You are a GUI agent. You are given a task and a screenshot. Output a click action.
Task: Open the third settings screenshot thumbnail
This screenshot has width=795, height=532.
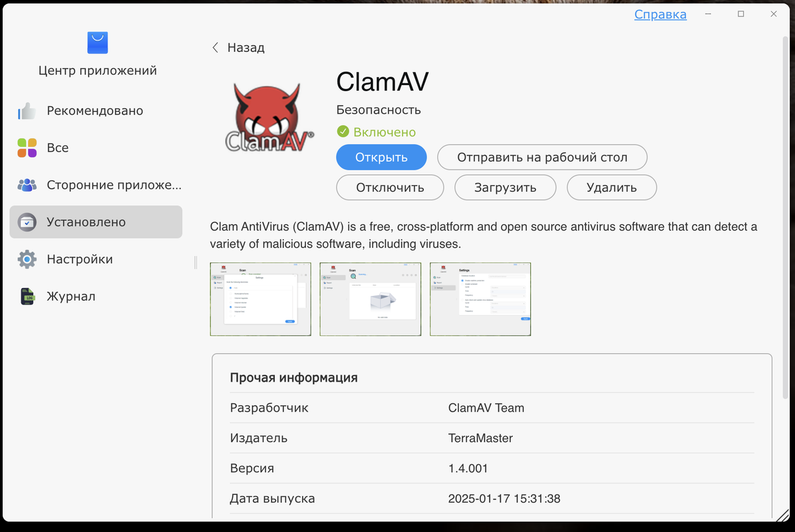pyautogui.click(x=480, y=299)
